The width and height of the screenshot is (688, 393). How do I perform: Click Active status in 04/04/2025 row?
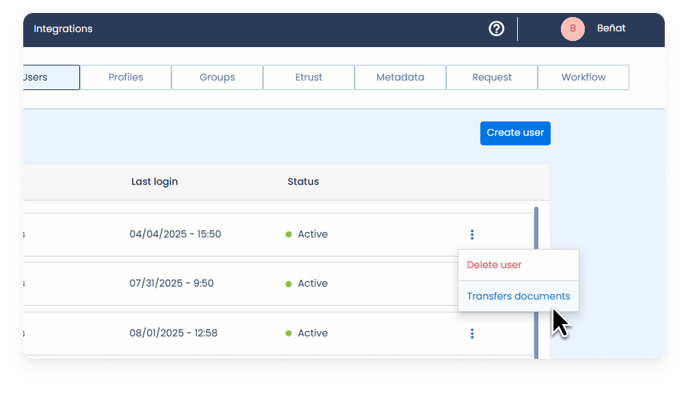coord(307,234)
